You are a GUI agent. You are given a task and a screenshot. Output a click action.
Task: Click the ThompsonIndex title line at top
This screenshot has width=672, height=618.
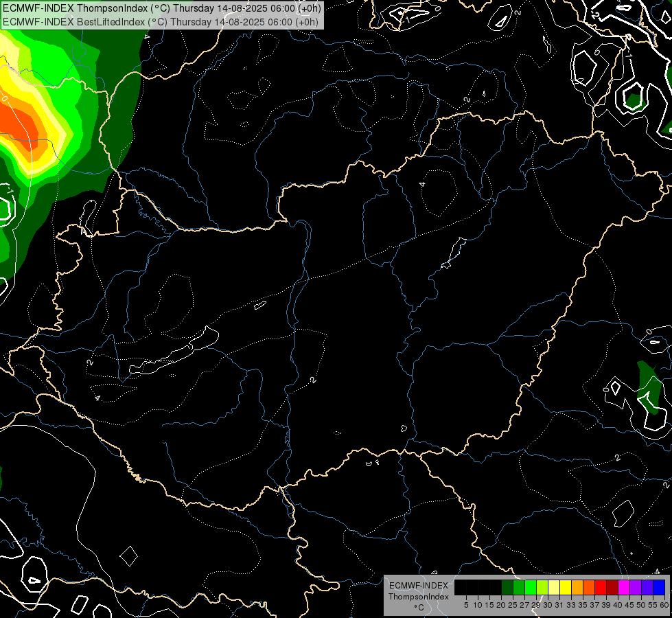(161, 8)
